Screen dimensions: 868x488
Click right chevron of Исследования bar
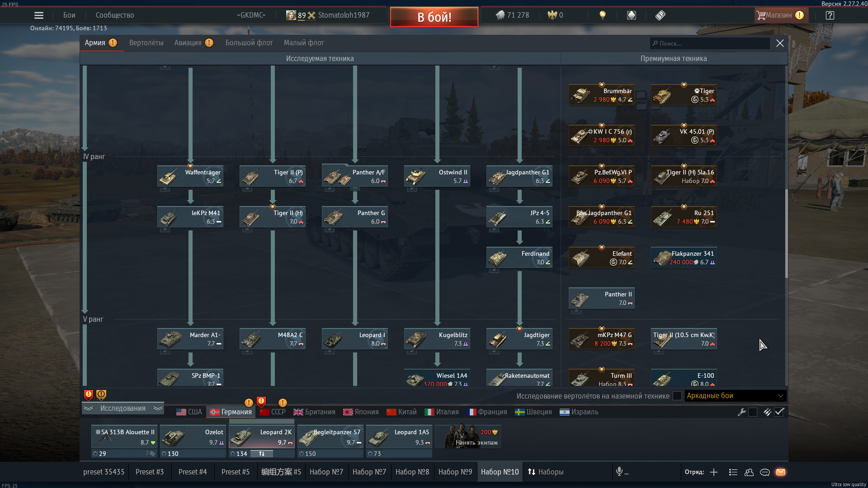[x=158, y=408]
